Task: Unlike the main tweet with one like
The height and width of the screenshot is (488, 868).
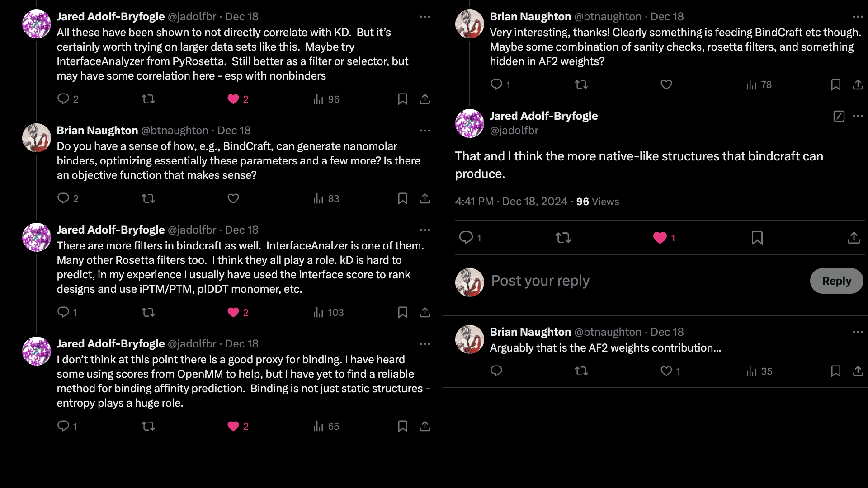Action: (x=660, y=238)
